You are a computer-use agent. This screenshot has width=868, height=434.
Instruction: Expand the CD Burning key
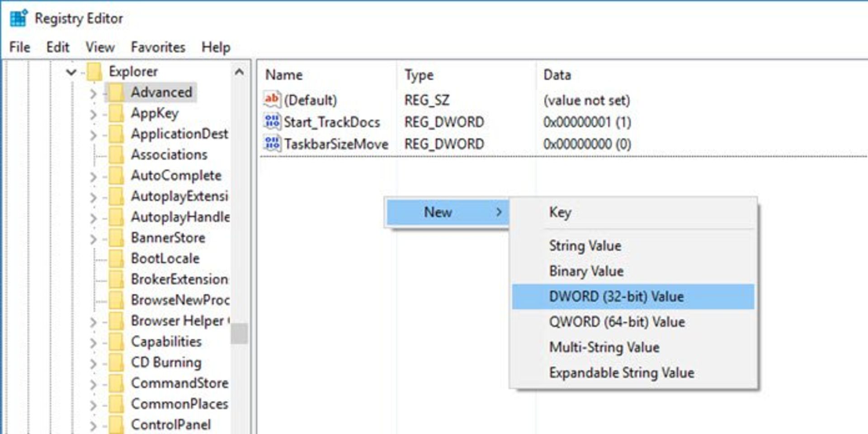click(x=93, y=364)
